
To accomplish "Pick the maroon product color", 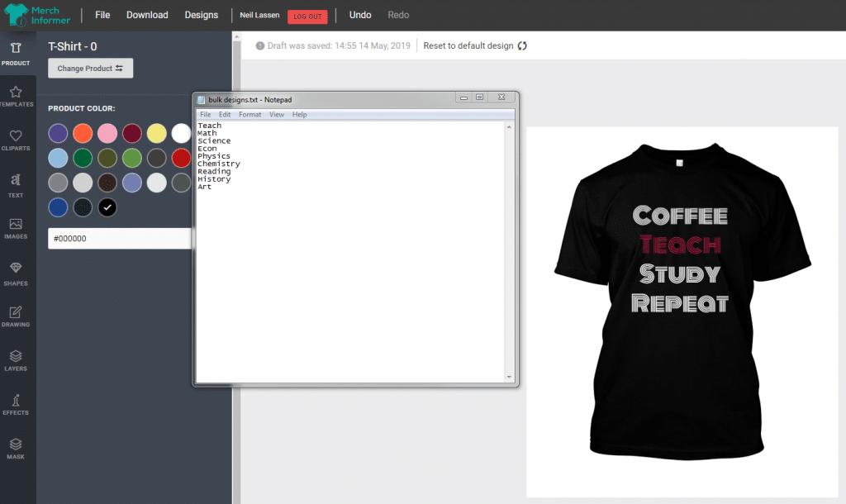I will (x=131, y=133).
